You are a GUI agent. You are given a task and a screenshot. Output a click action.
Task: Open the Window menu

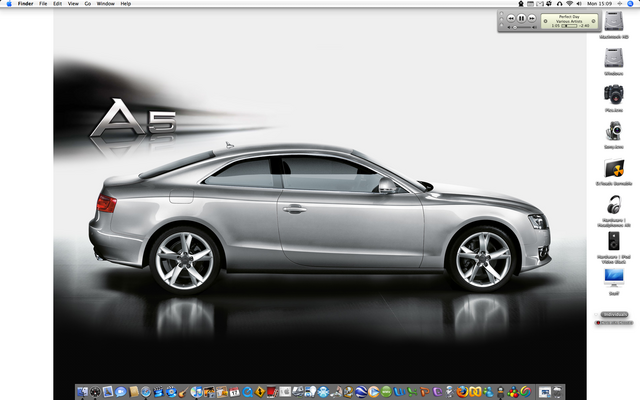[105, 3]
